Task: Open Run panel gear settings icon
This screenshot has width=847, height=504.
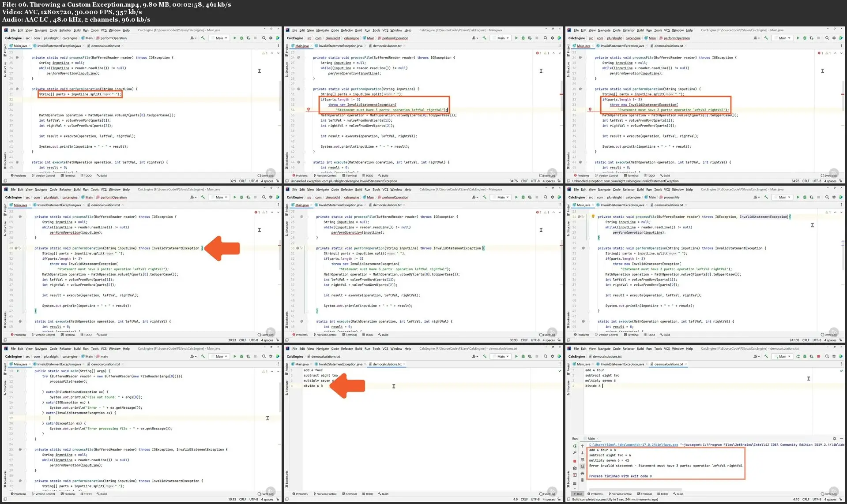Action: [x=834, y=438]
